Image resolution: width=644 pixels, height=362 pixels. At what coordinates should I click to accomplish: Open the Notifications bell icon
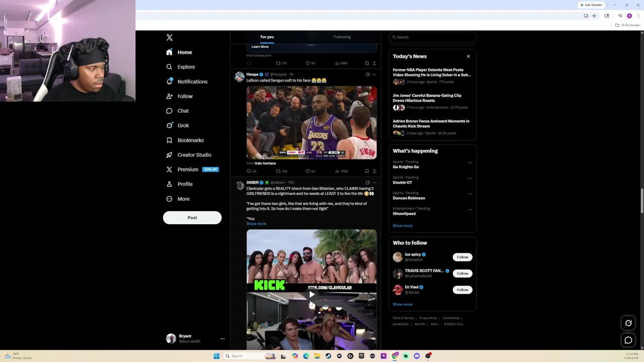tap(170, 81)
